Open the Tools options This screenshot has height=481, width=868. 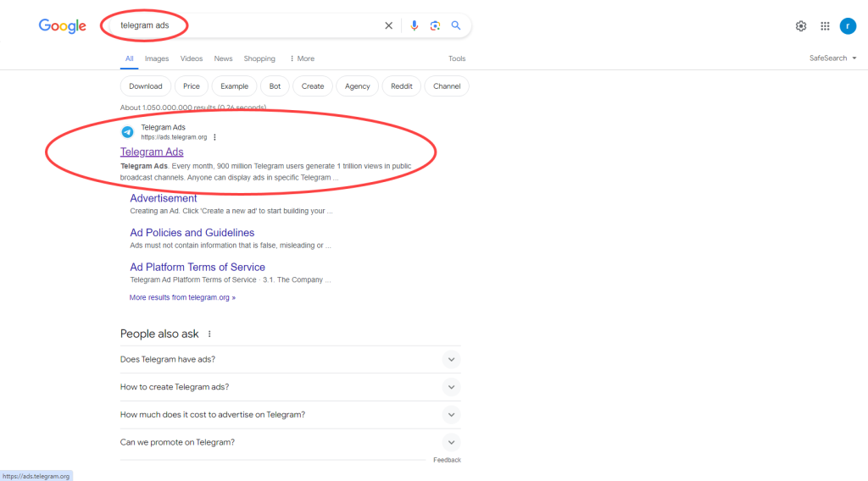457,58
